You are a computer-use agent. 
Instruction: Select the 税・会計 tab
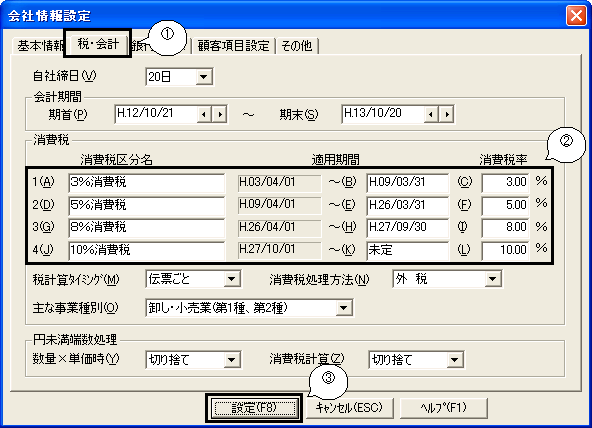coord(98,44)
